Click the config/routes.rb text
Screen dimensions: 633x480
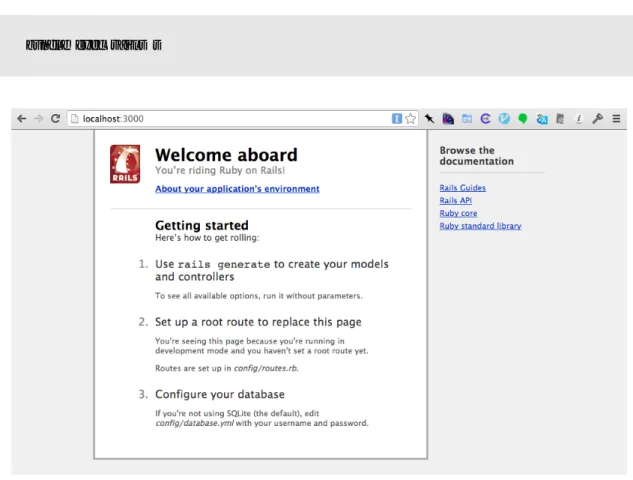266,368
